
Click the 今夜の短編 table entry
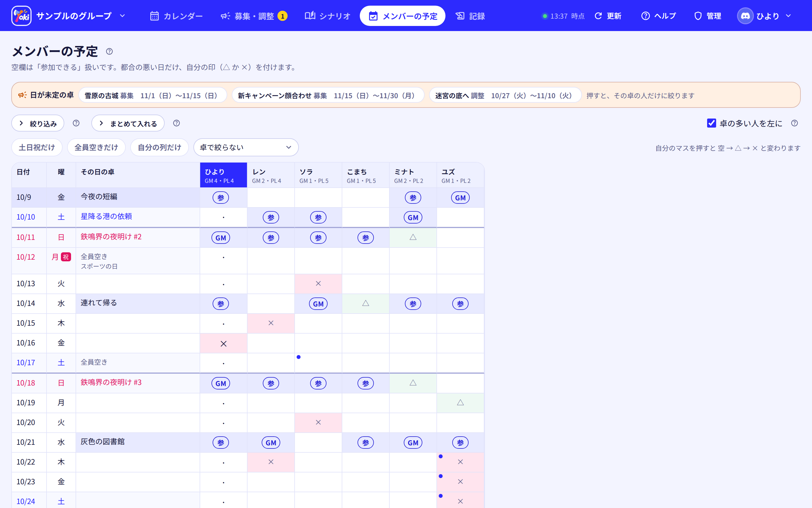99,196
